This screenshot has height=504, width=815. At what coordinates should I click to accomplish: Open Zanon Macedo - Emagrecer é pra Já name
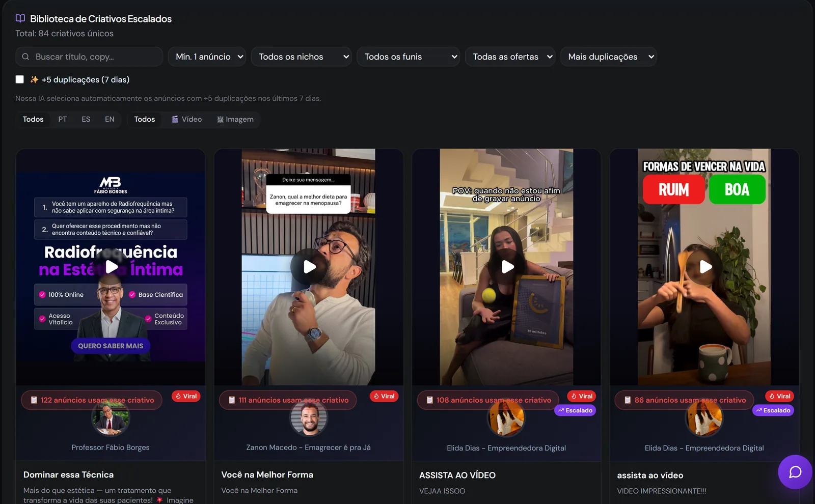[x=309, y=447]
